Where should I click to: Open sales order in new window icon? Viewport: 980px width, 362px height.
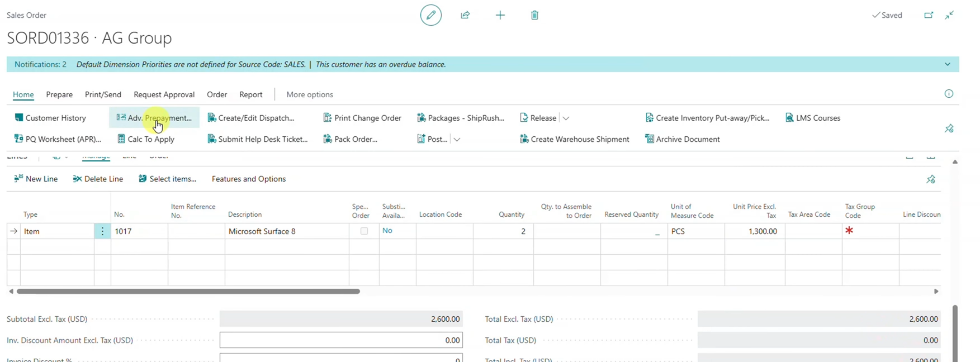[x=929, y=15]
